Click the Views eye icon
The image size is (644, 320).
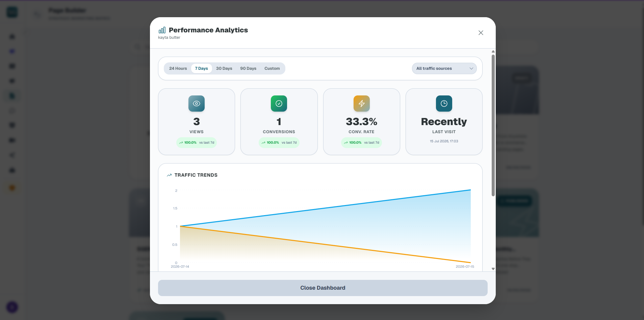[197, 104]
